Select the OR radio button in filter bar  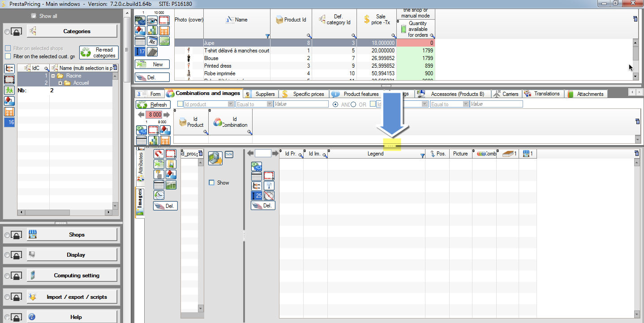click(x=353, y=104)
